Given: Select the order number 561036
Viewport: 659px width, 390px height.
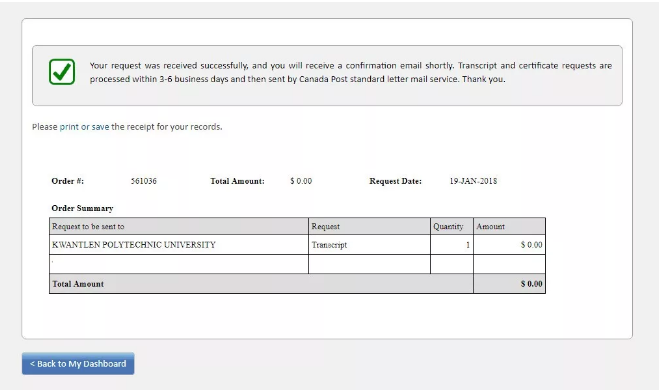Looking at the screenshot, I should point(144,181).
